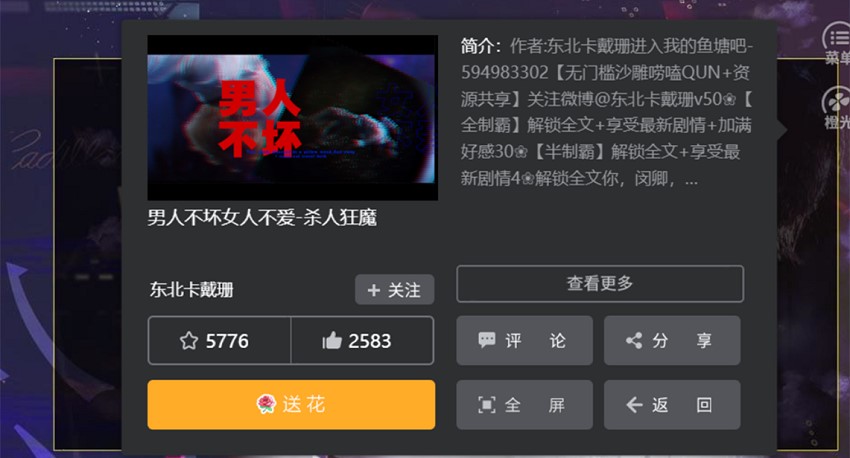
Task: Click the 男人不坏 game cover thumbnail
Action: [293, 118]
